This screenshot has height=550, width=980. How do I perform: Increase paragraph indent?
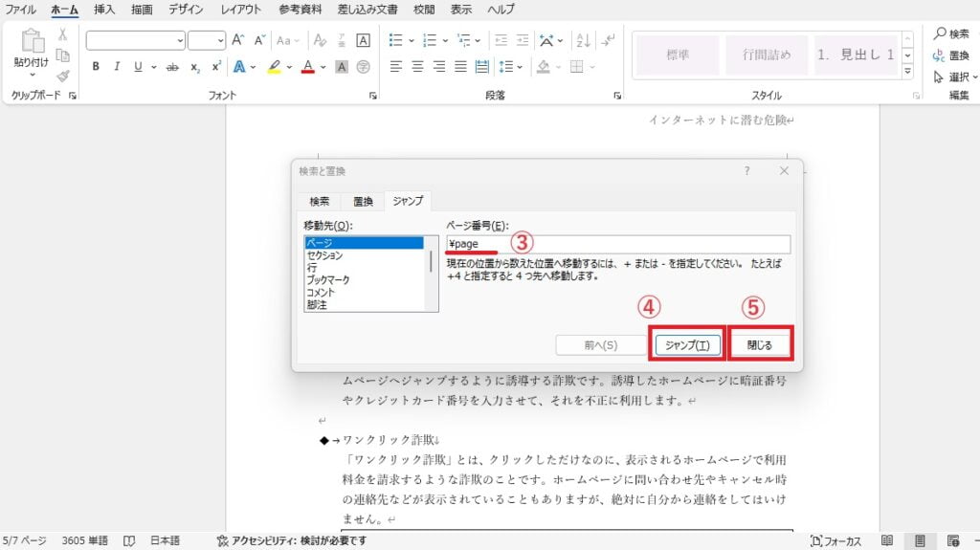pos(523,40)
